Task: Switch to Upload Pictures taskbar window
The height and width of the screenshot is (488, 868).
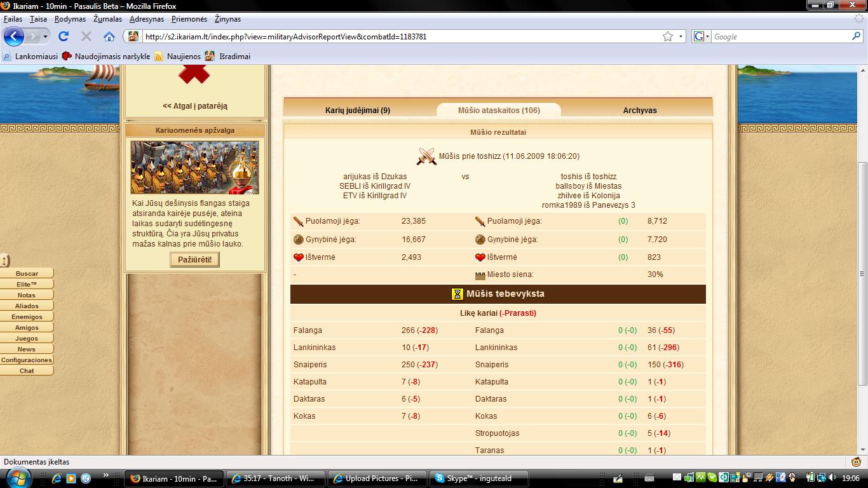Action: [377, 478]
